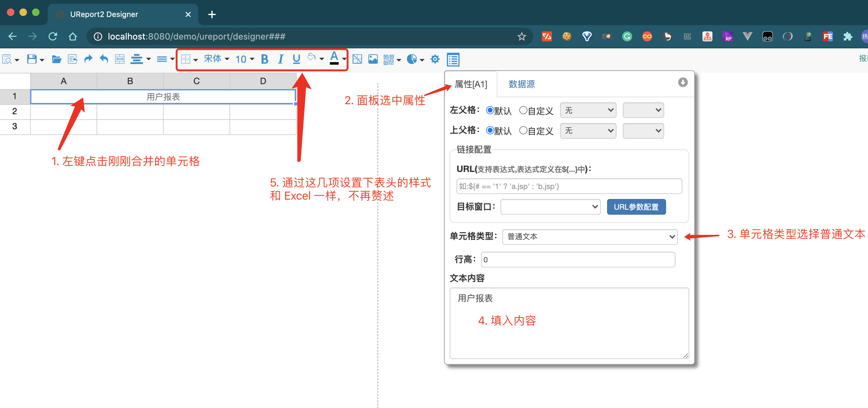Select 默认 for 左父格
868x408 pixels.
(x=490, y=110)
